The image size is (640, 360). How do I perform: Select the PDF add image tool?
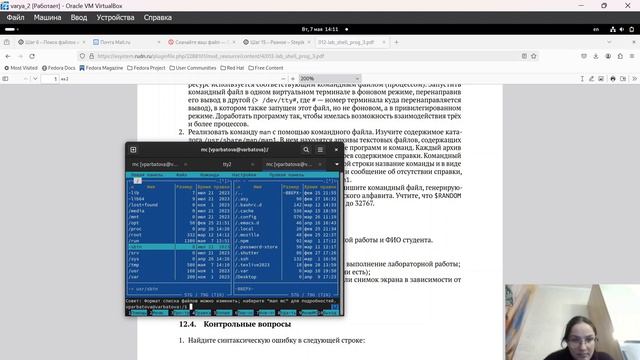[x=601, y=78]
